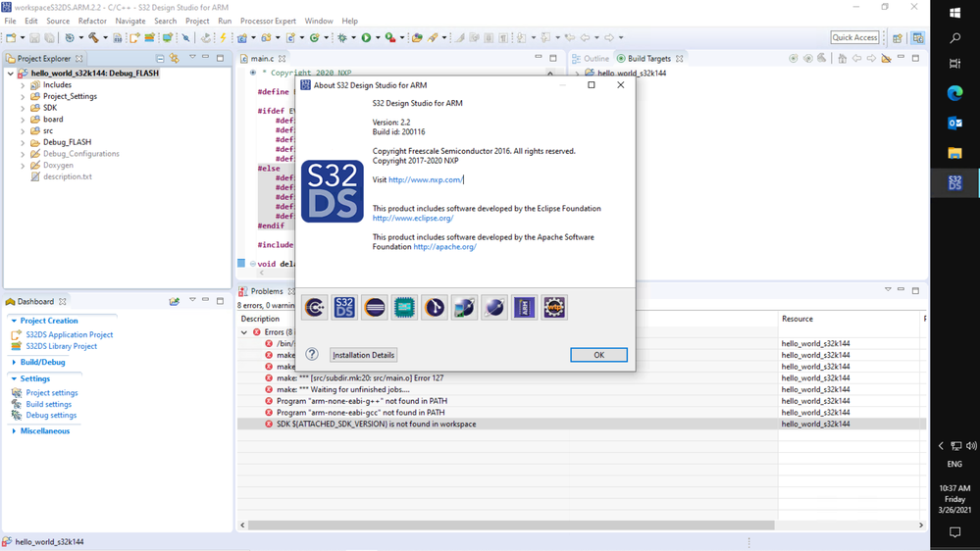Select description.txt in Project Explorer
The height and width of the screenshot is (551, 980).
pos(67,176)
